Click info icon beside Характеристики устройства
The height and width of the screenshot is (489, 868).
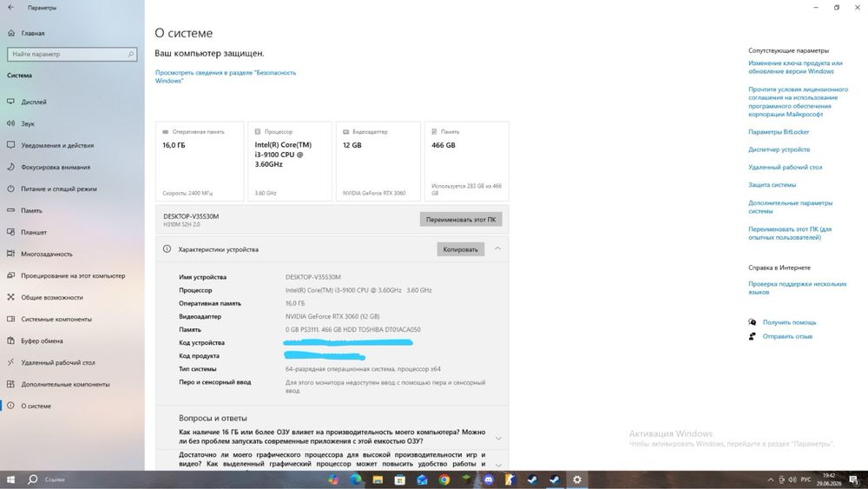[167, 249]
